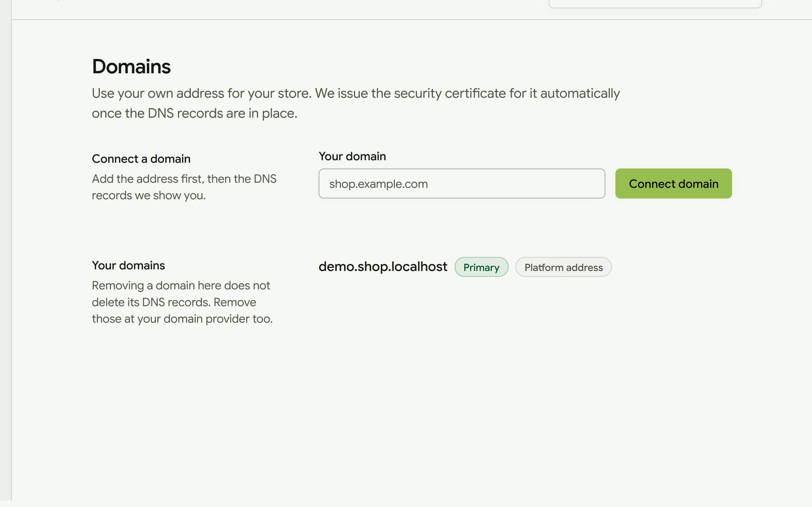Image resolution: width=812 pixels, height=507 pixels.
Task: Click the Your domain field label
Action: click(352, 156)
